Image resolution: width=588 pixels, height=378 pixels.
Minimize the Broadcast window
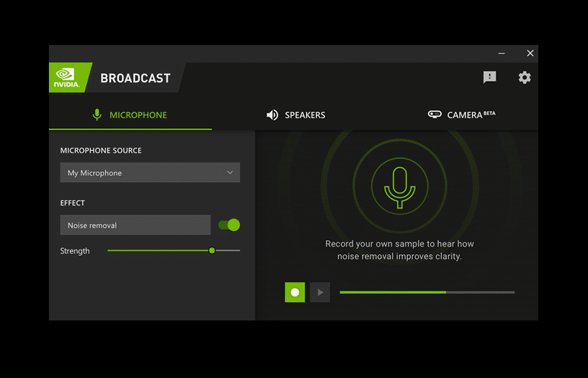(501, 54)
